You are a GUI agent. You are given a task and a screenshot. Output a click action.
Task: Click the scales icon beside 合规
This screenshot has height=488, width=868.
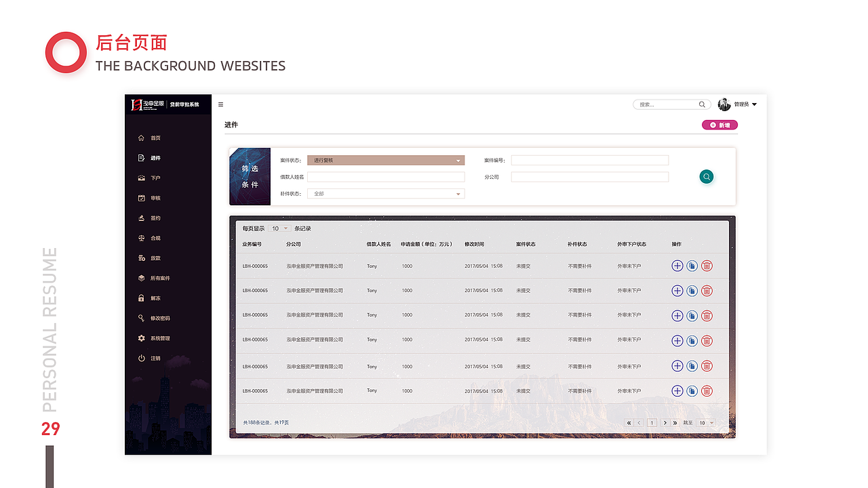tap(141, 238)
